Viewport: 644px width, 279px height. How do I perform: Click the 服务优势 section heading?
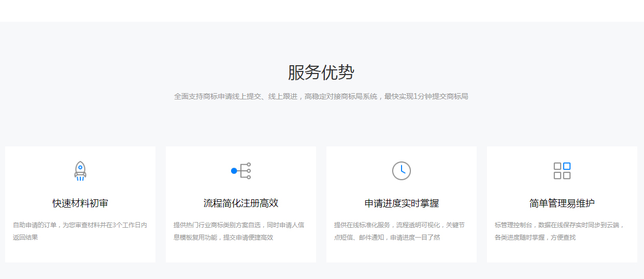(x=321, y=72)
